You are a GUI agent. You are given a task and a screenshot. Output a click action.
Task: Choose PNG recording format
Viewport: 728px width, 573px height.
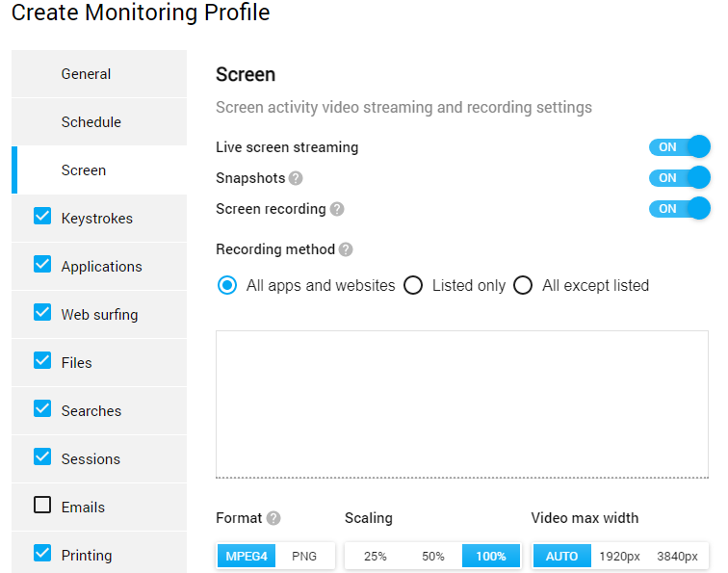tap(304, 556)
